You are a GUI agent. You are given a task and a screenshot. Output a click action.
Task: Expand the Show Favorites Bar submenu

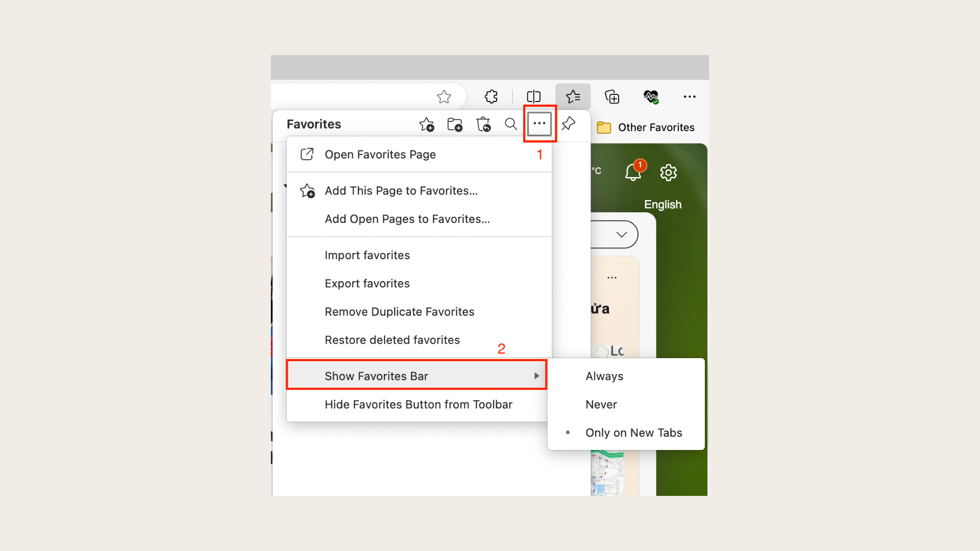(418, 375)
